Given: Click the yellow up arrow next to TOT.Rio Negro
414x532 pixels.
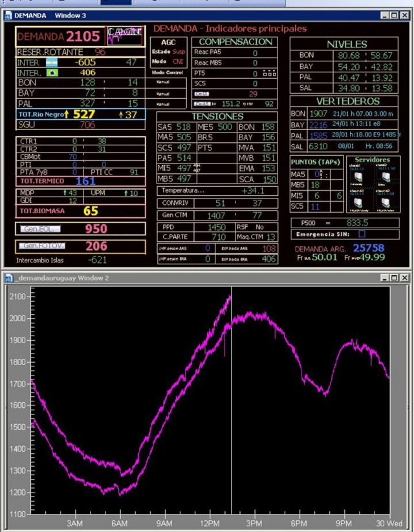Looking at the screenshot, I should tap(67, 114).
